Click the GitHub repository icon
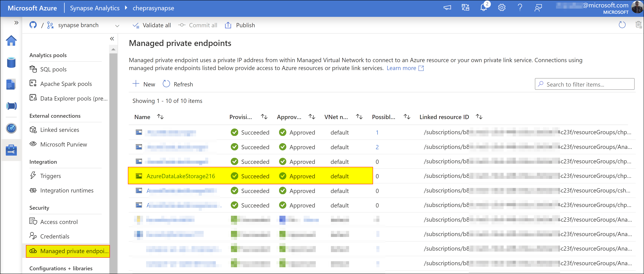 33,25
